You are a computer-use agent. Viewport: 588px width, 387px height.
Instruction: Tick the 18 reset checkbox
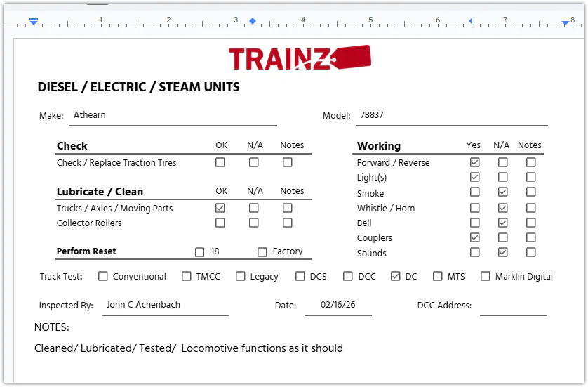[x=200, y=252]
